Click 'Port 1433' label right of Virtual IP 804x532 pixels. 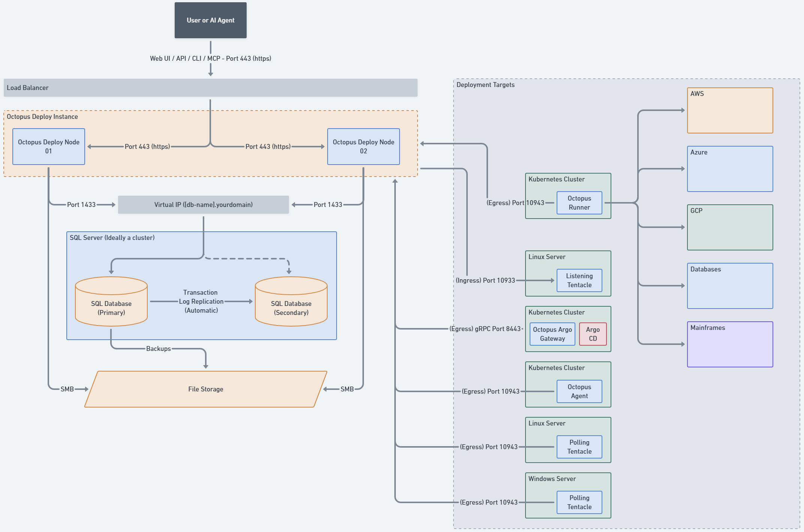[x=328, y=205]
